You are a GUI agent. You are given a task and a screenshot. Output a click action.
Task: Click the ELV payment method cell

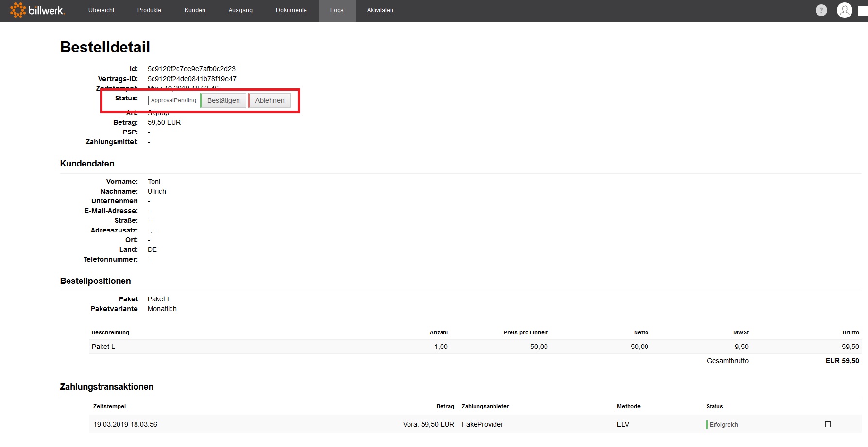(623, 424)
